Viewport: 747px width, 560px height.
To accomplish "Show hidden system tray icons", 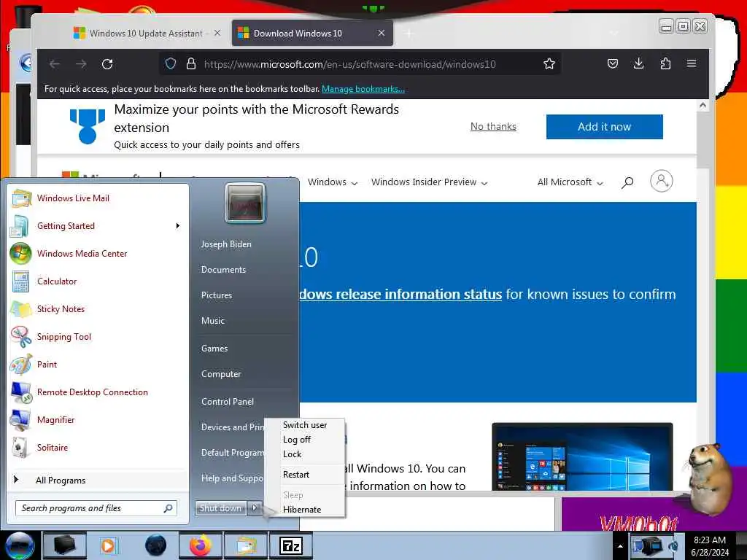I will tap(620, 547).
